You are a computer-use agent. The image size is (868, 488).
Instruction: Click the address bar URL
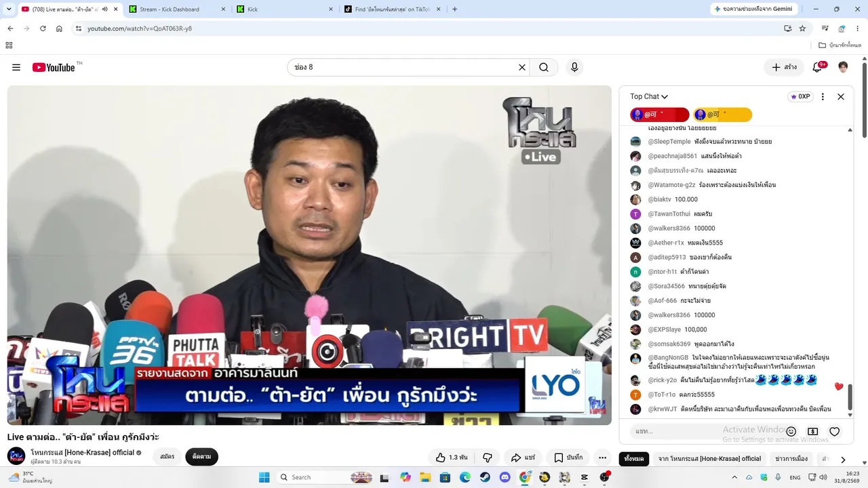click(x=140, y=28)
